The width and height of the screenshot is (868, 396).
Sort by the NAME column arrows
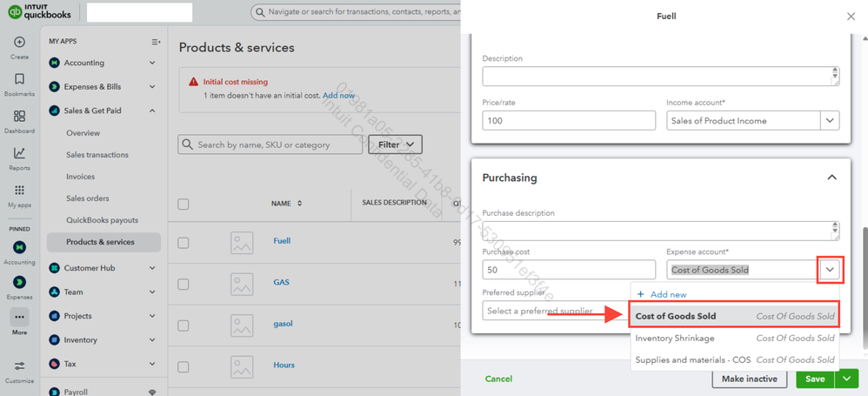pyautogui.click(x=299, y=204)
